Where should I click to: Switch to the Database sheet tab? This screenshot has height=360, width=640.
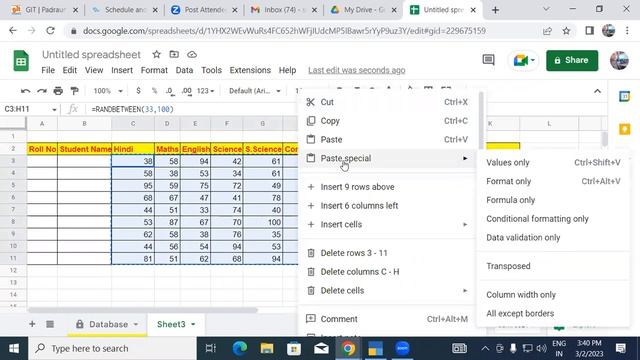(107, 324)
